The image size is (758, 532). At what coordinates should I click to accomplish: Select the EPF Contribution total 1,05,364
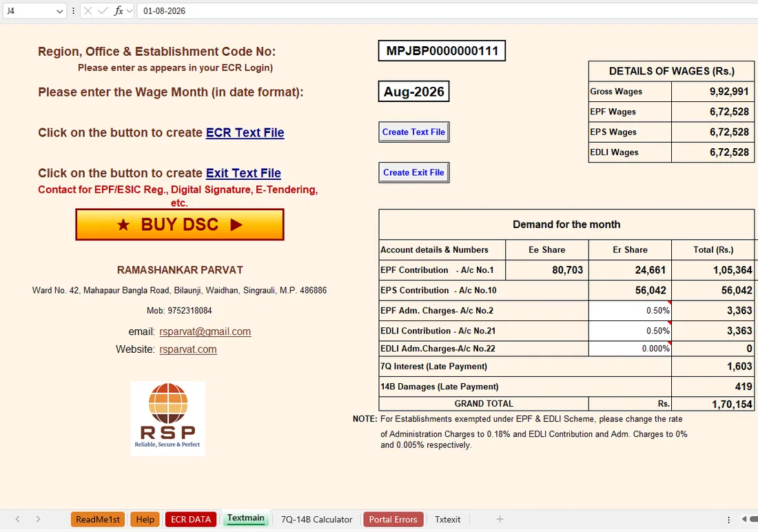[x=713, y=270]
